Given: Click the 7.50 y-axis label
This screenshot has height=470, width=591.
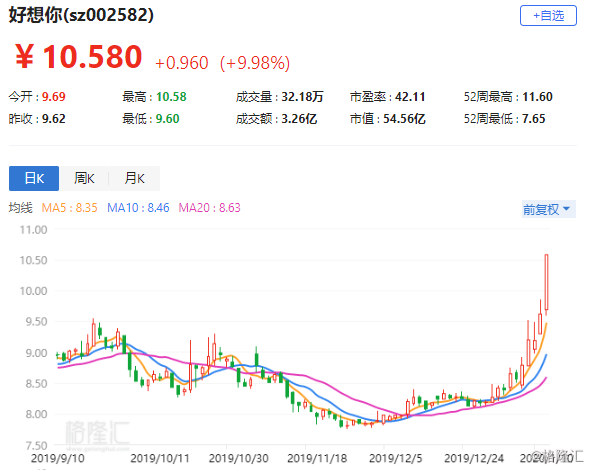Looking at the screenshot, I should click(36, 446).
